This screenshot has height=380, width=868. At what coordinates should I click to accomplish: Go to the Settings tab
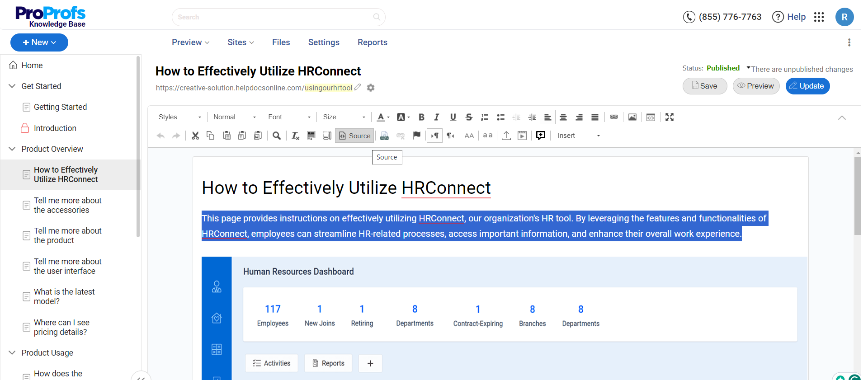[324, 42]
